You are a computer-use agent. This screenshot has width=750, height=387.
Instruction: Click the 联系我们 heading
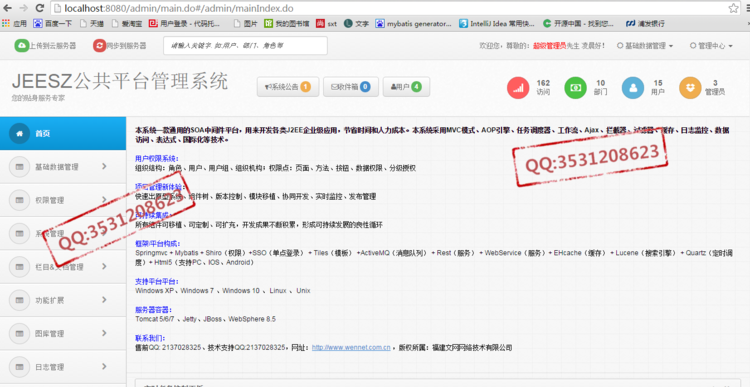pos(150,338)
